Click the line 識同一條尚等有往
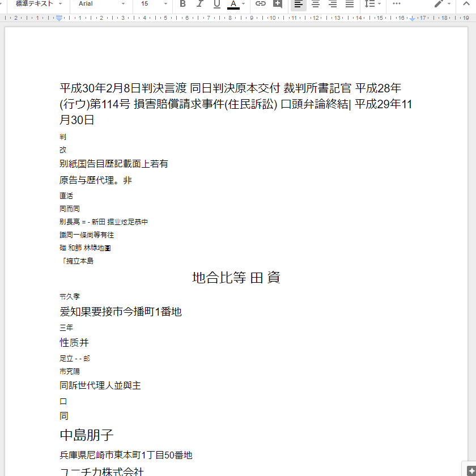 87,235
